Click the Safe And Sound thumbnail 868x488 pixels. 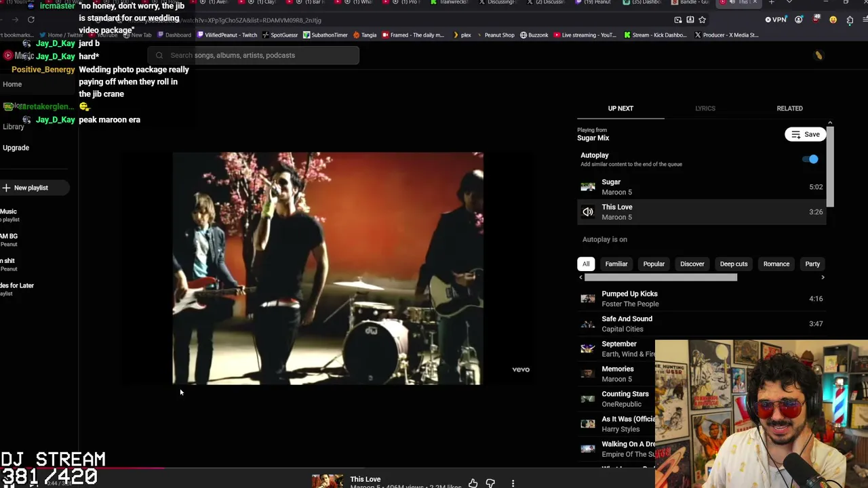[x=588, y=324]
